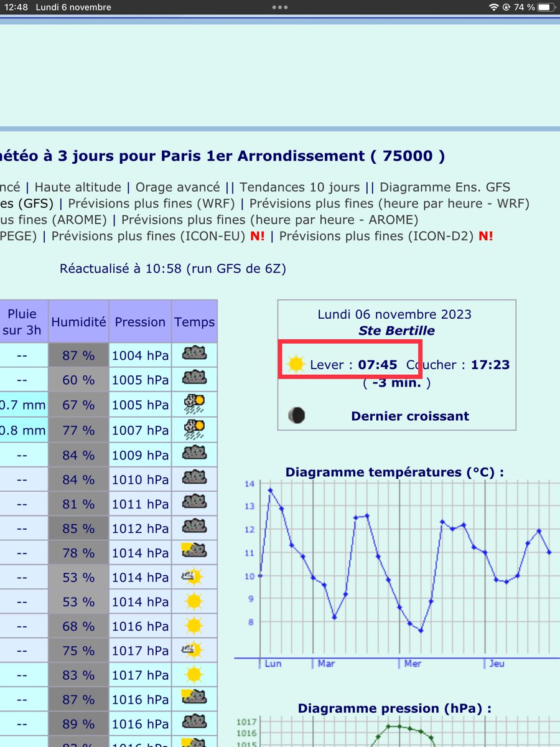Click the pression chart with the green curve
Viewport: 560px width, 747px height.
(398, 732)
